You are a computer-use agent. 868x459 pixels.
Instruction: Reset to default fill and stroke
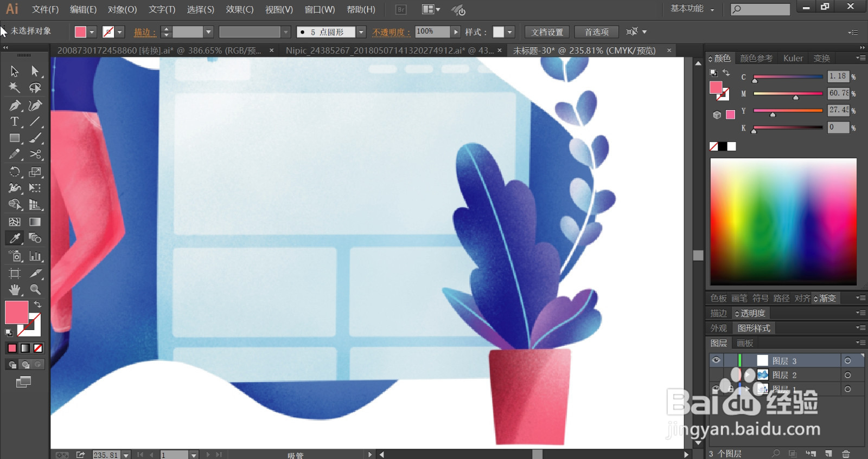[9, 332]
